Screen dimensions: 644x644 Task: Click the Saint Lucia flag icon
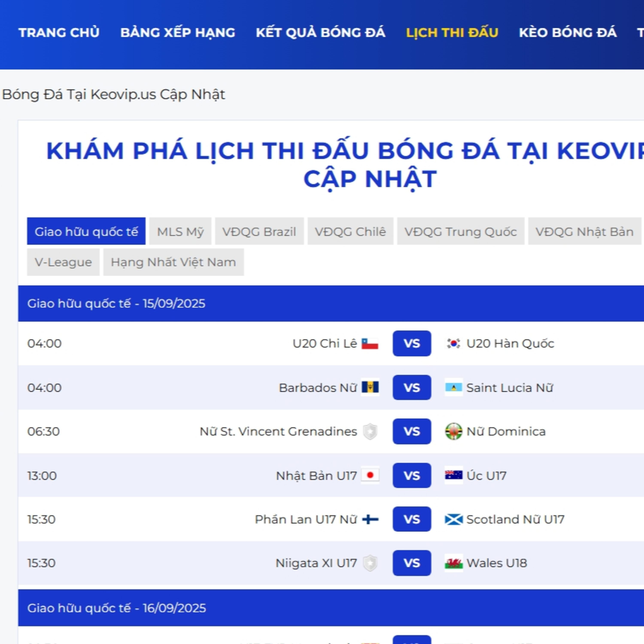(453, 387)
